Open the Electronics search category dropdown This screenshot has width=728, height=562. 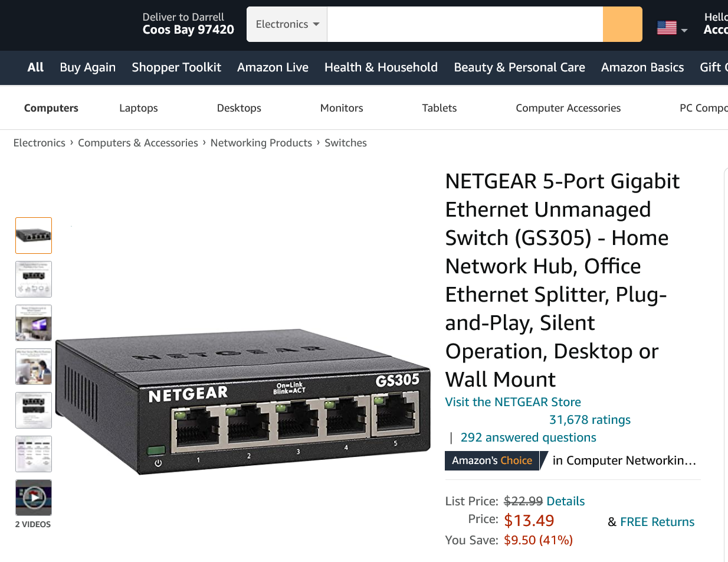[287, 24]
